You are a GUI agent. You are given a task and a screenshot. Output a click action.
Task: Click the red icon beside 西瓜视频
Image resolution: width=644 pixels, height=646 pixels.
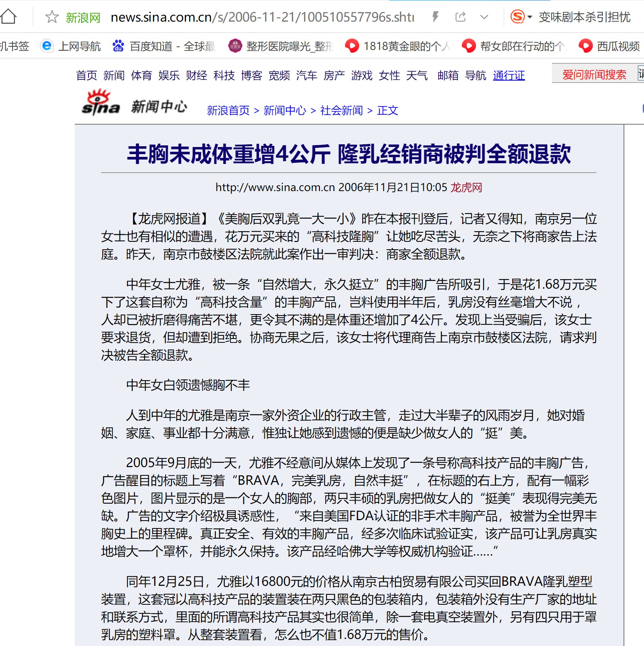tap(586, 46)
